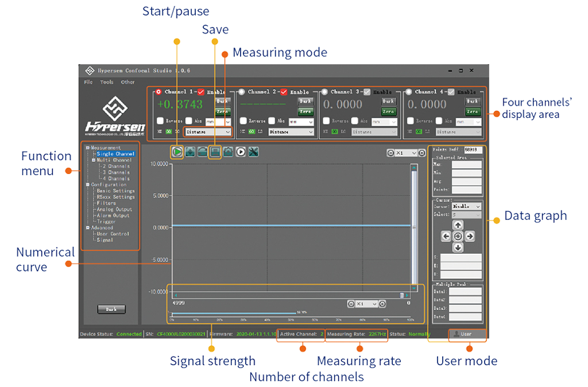
Task: Open the X1 zoom dropdown below the graph
Action: 366,304
